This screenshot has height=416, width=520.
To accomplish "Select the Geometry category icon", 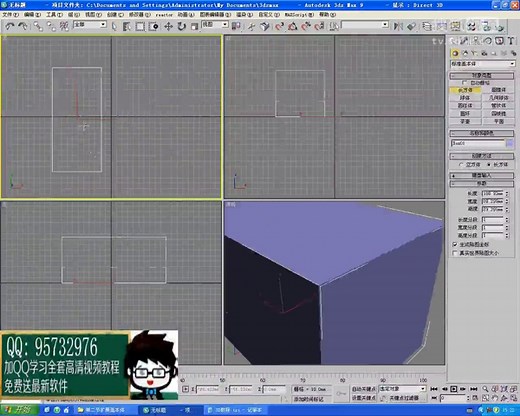I will pyautogui.click(x=455, y=53).
